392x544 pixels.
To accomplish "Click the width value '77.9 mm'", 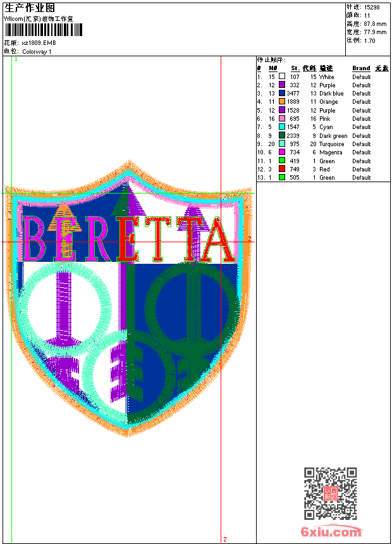I will pos(375,32).
